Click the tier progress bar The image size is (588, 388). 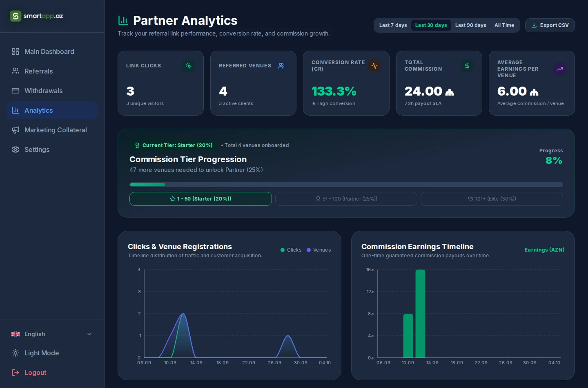346,185
